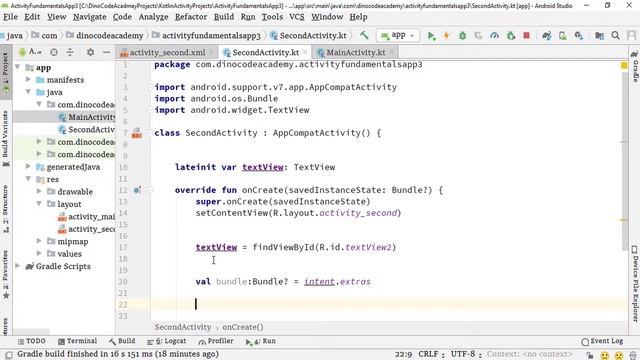Click the editor vertical scrollbar
Viewport: 640px width, 360px height.
624,161
